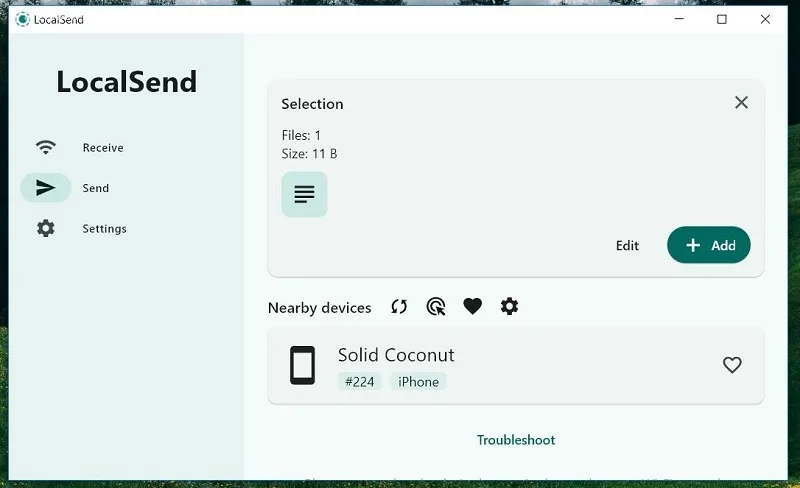Send to Solid Coconut device
Screen dimensions: 800x488
point(516,366)
